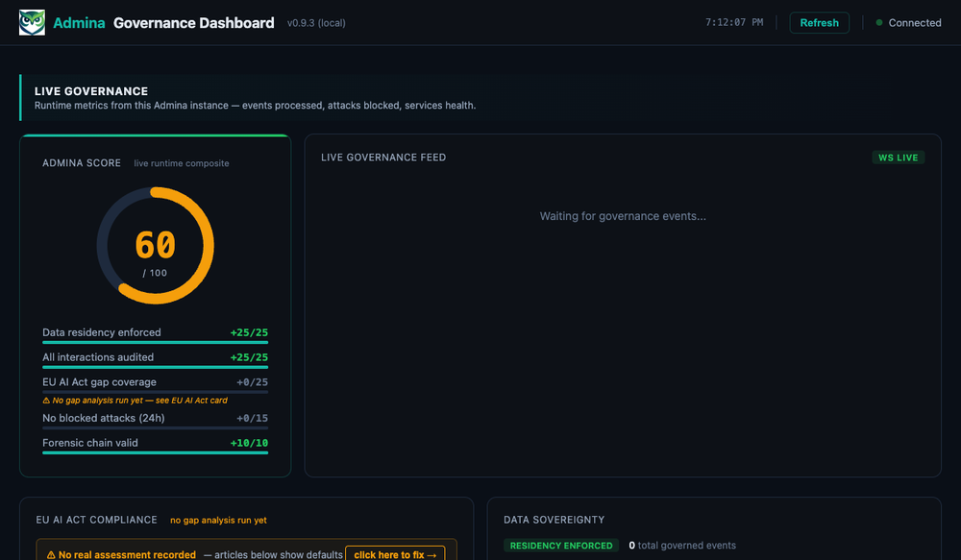Click the 'DATA SOVEREIGNTY' card title
Image resolution: width=961 pixels, height=560 pixels.
click(x=554, y=520)
